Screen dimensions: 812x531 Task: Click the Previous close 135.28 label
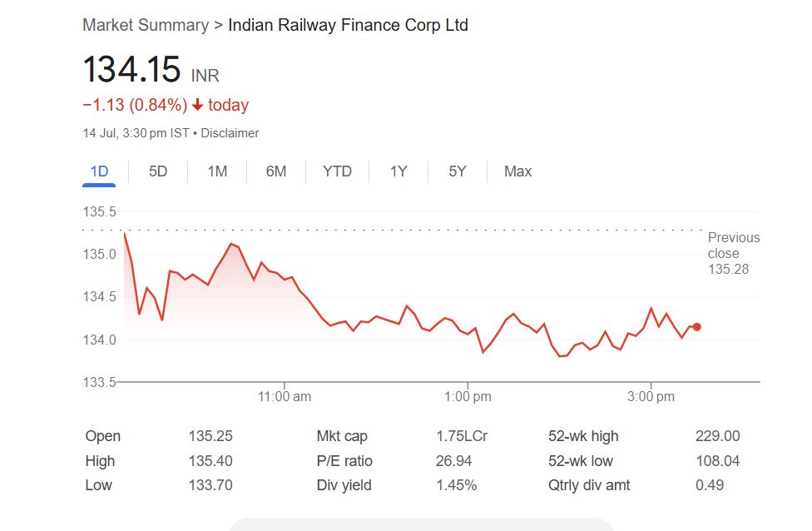click(x=733, y=253)
